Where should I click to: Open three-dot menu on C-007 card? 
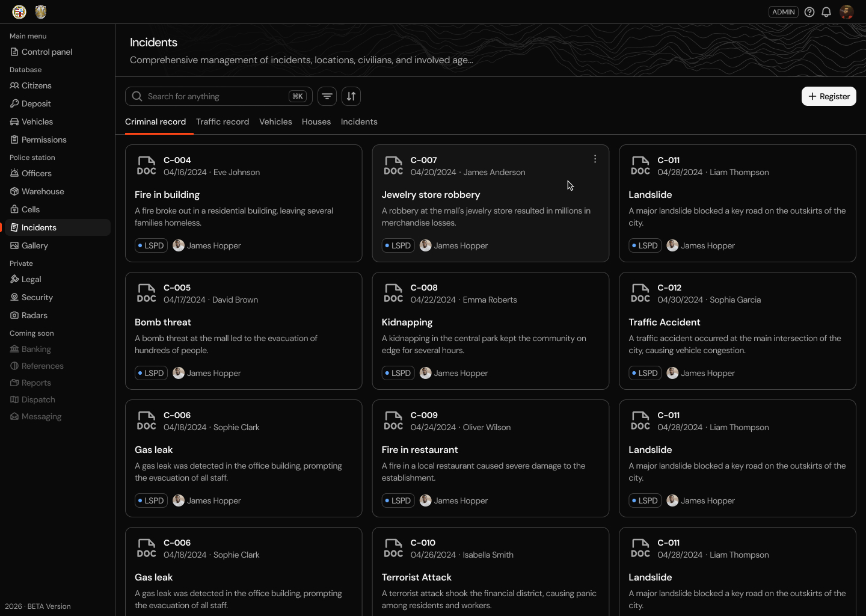click(x=595, y=159)
